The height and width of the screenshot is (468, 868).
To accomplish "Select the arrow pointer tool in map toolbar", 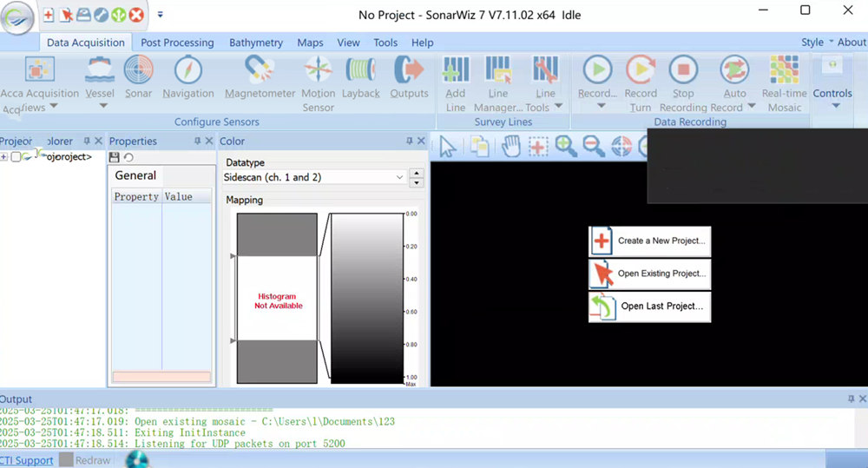I will tap(447, 147).
